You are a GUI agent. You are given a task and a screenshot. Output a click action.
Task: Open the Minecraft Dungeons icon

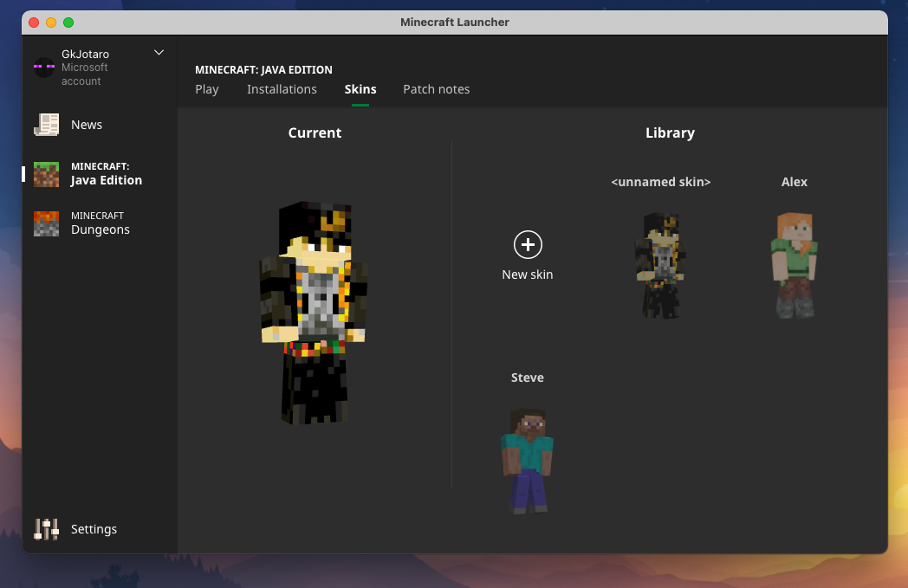point(46,223)
